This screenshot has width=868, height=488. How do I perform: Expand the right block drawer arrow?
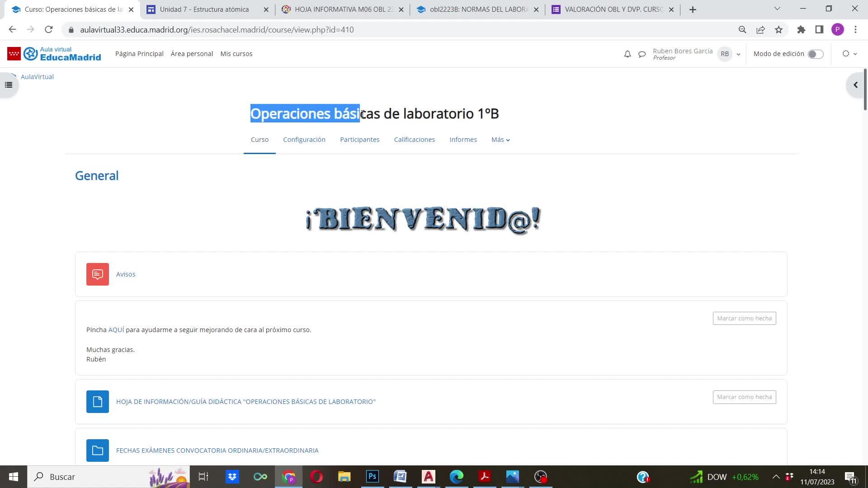855,85
